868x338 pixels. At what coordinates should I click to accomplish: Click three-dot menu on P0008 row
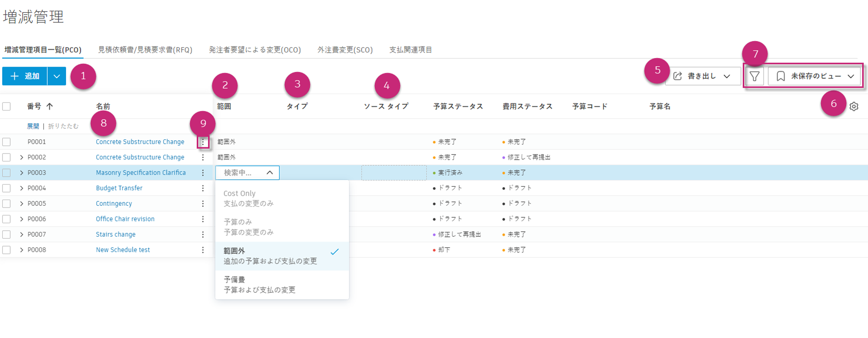pos(203,250)
